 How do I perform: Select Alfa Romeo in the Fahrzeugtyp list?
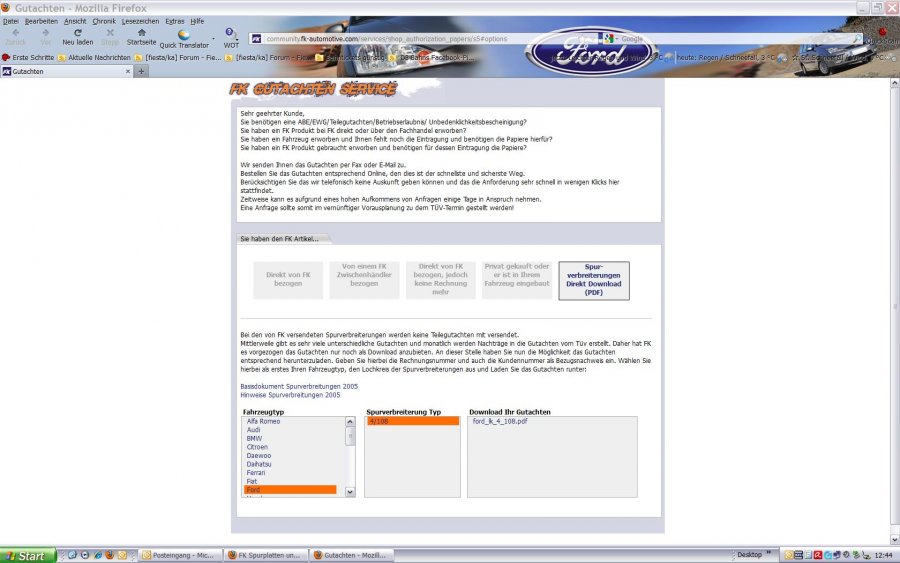pyautogui.click(x=262, y=421)
